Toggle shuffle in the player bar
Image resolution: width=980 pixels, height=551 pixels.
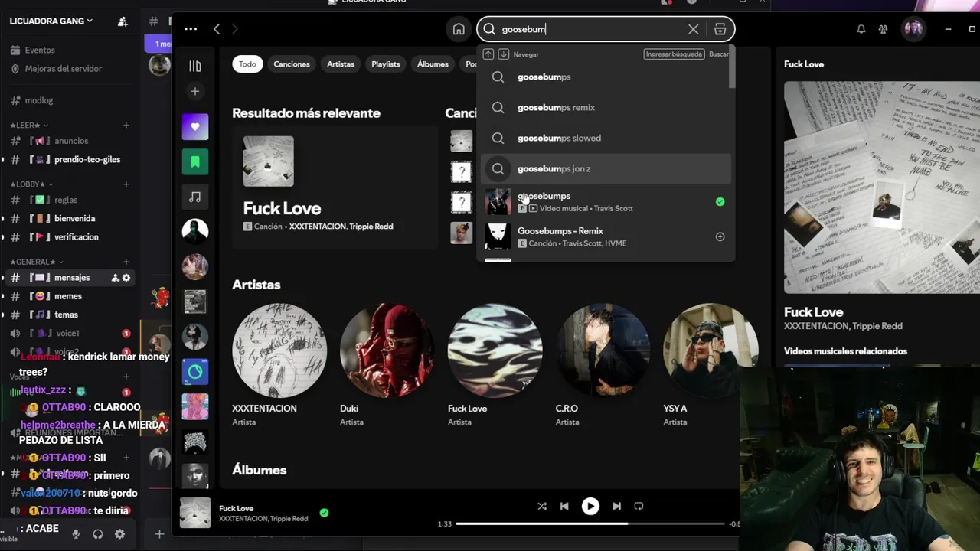click(x=542, y=506)
